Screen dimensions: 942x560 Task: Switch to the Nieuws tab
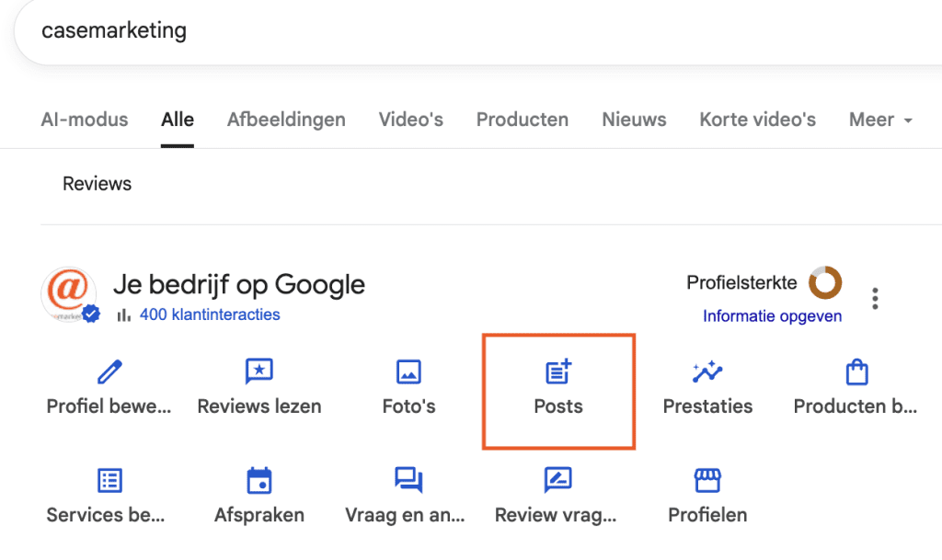(634, 120)
